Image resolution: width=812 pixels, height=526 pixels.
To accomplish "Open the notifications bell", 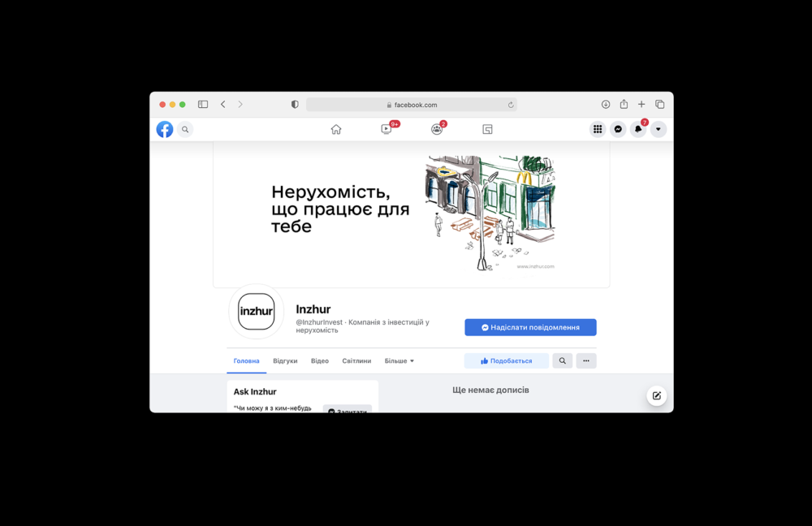I will click(x=638, y=129).
